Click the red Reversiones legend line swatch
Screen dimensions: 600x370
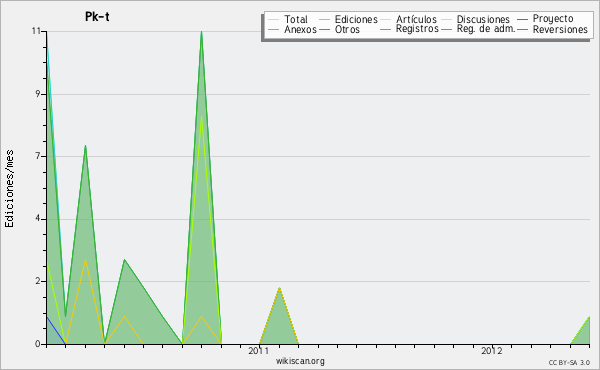pos(522,29)
